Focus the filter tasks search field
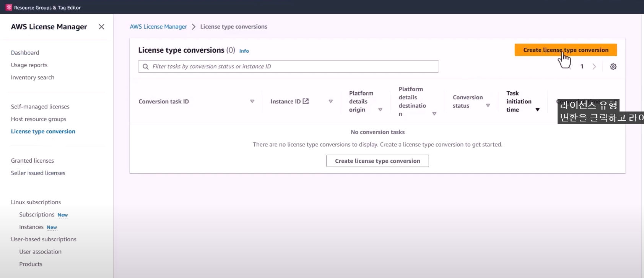Screen dimensions: 644x278 (288, 66)
